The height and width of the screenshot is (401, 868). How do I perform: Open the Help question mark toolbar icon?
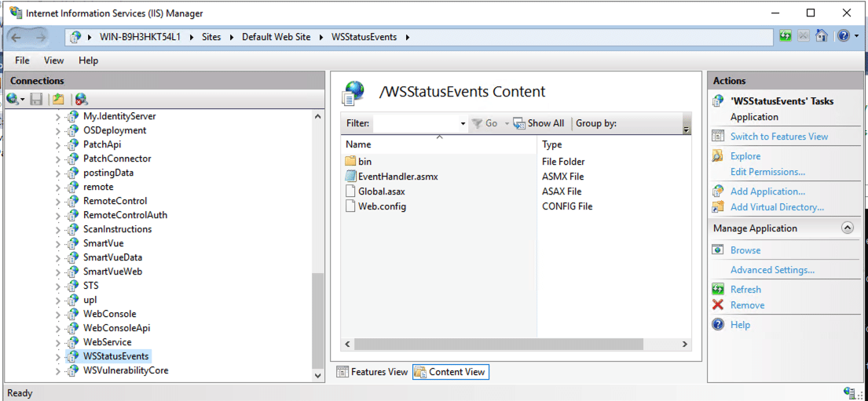click(842, 36)
